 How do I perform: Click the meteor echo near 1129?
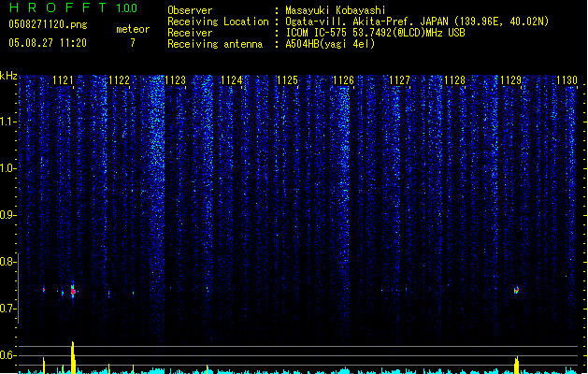516,290
